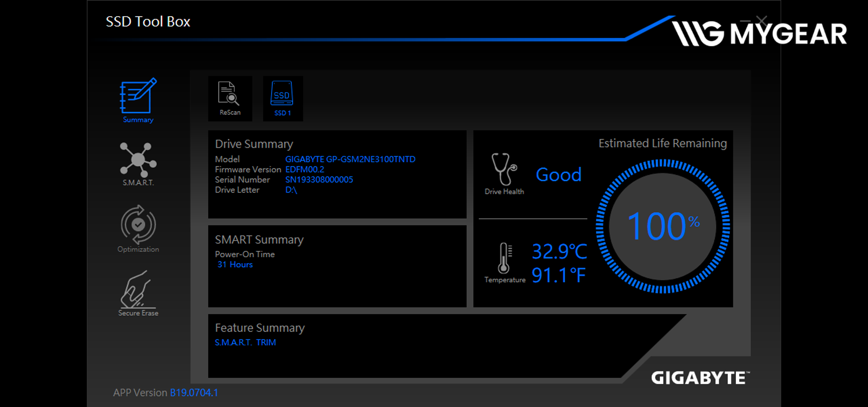Click the drive letter D:\ value
This screenshot has width=868, height=407.
(291, 190)
